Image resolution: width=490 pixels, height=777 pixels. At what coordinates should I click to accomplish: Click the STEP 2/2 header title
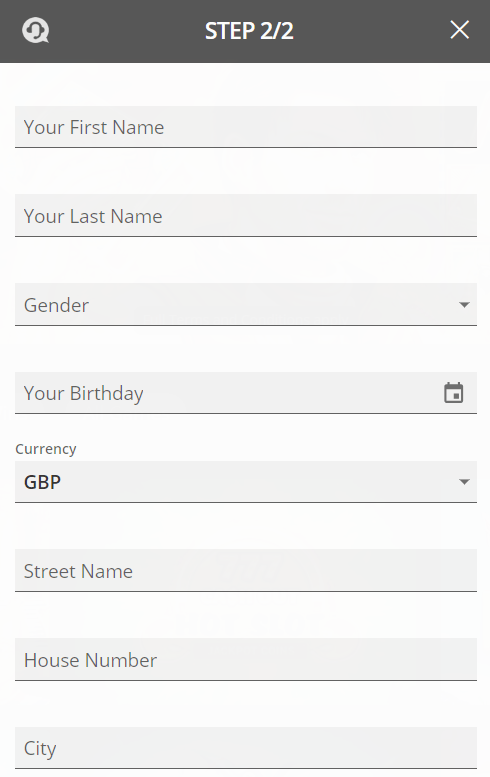pyautogui.click(x=249, y=31)
